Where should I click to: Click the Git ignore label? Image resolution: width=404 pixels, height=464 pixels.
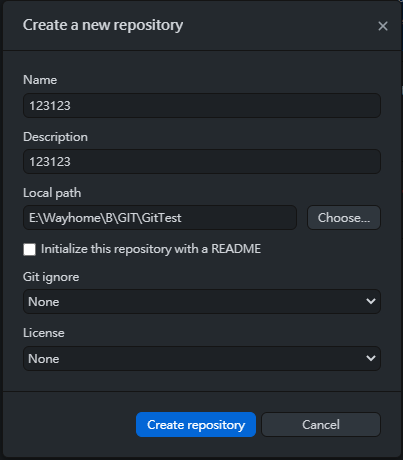tap(51, 277)
